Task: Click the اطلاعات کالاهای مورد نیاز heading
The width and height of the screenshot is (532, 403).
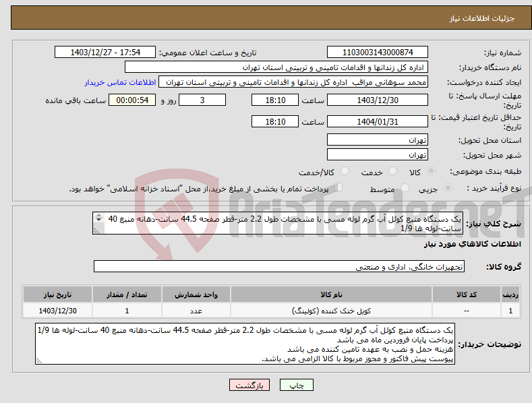Action: (472, 244)
